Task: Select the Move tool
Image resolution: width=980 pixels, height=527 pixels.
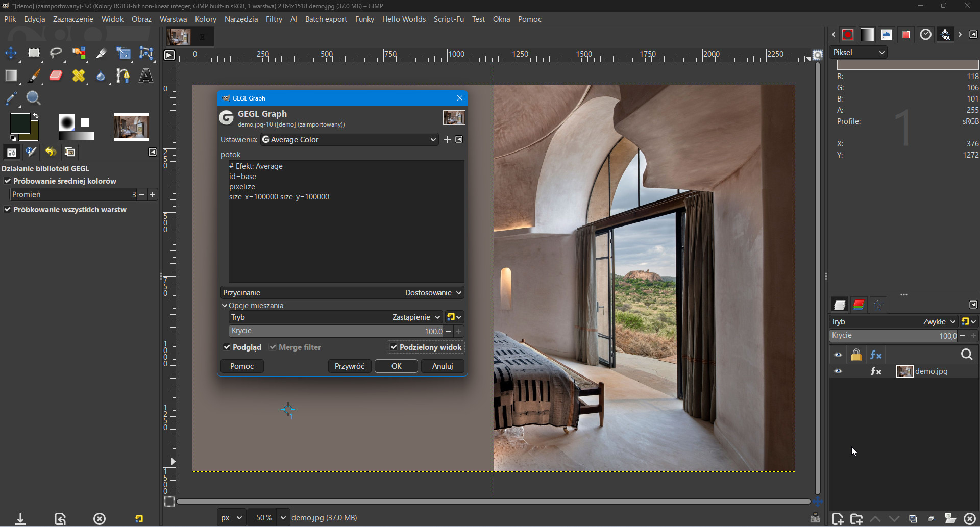Action: point(11,53)
